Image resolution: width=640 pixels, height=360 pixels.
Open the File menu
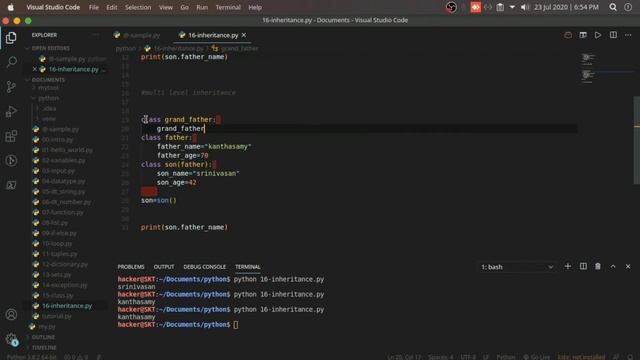(93, 7)
